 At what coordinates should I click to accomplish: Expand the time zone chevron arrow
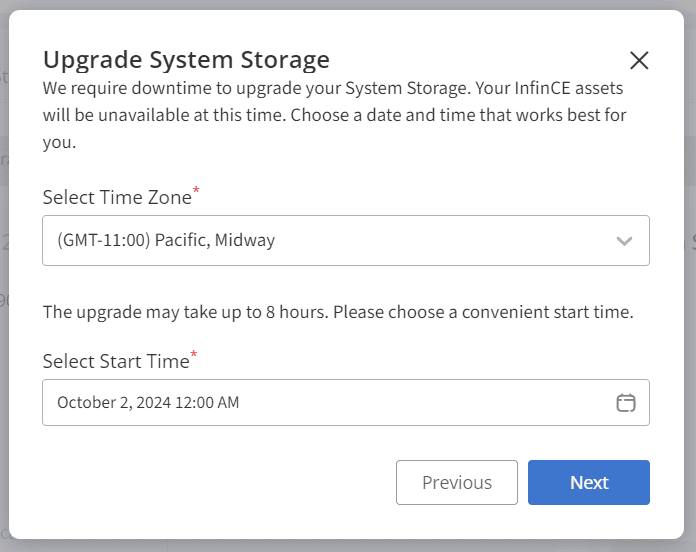click(624, 241)
